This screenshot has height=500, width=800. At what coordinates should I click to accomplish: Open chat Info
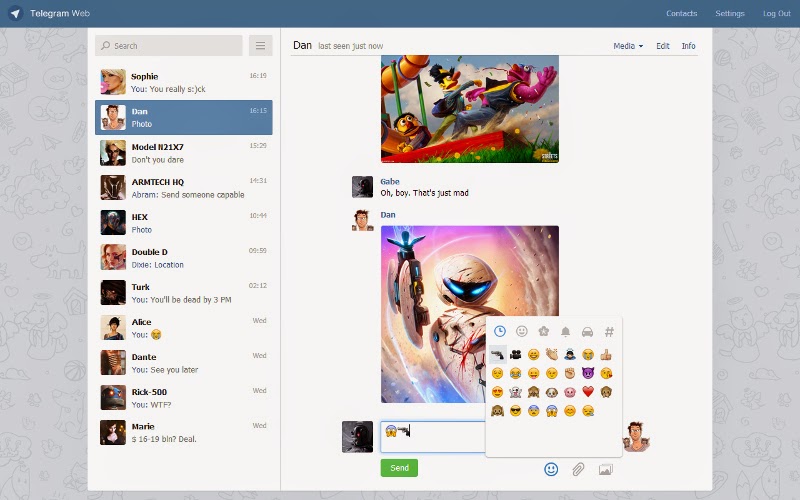click(x=688, y=46)
